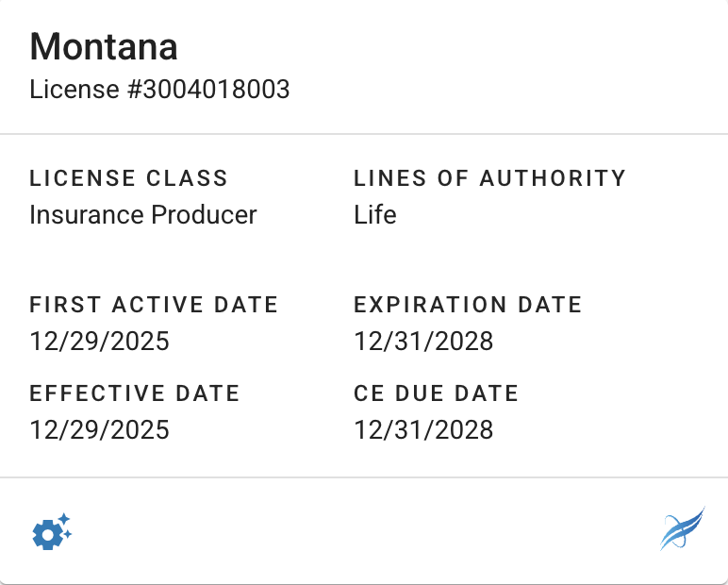Open the settings gear with sparkles icon
The height and width of the screenshot is (585, 728).
pyautogui.click(x=52, y=532)
